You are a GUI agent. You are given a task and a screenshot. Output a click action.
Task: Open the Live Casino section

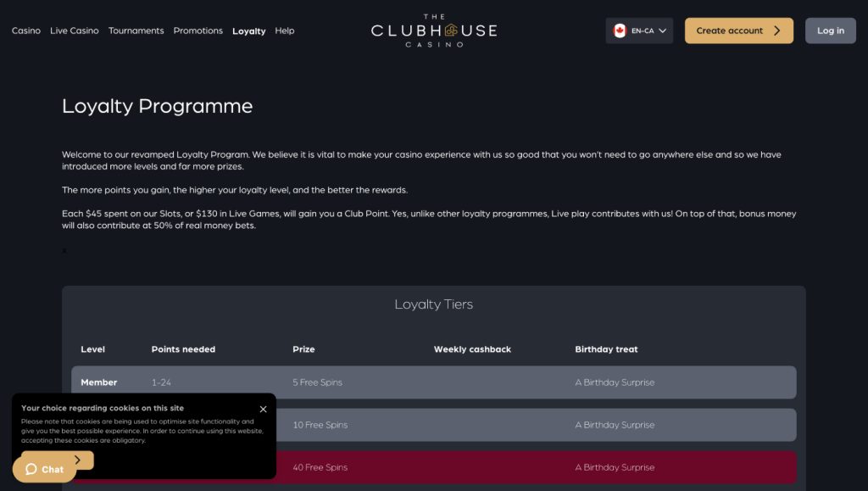click(x=75, y=31)
